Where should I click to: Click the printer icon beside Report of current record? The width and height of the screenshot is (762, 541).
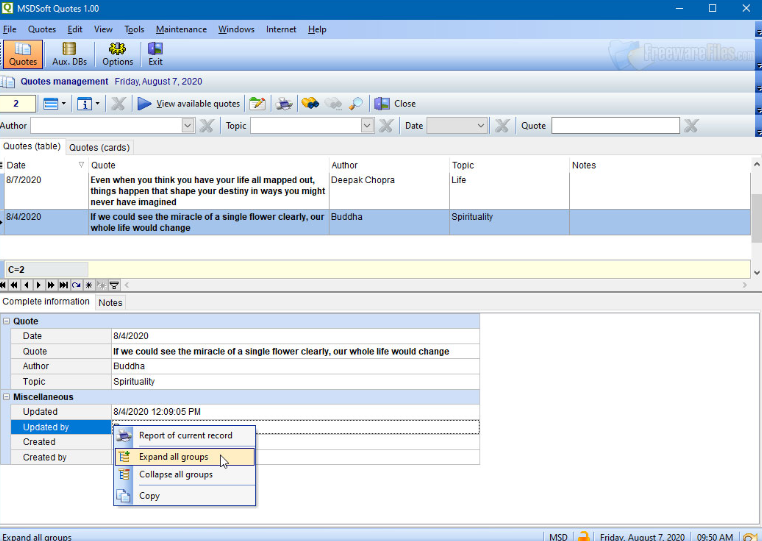[124, 436]
